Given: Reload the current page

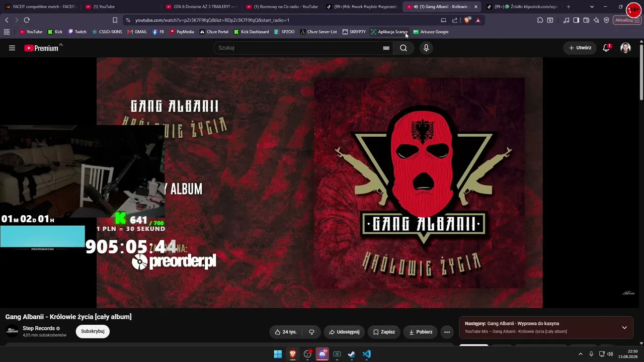Looking at the screenshot, I should pyautogui.click(x=27, y=20).
